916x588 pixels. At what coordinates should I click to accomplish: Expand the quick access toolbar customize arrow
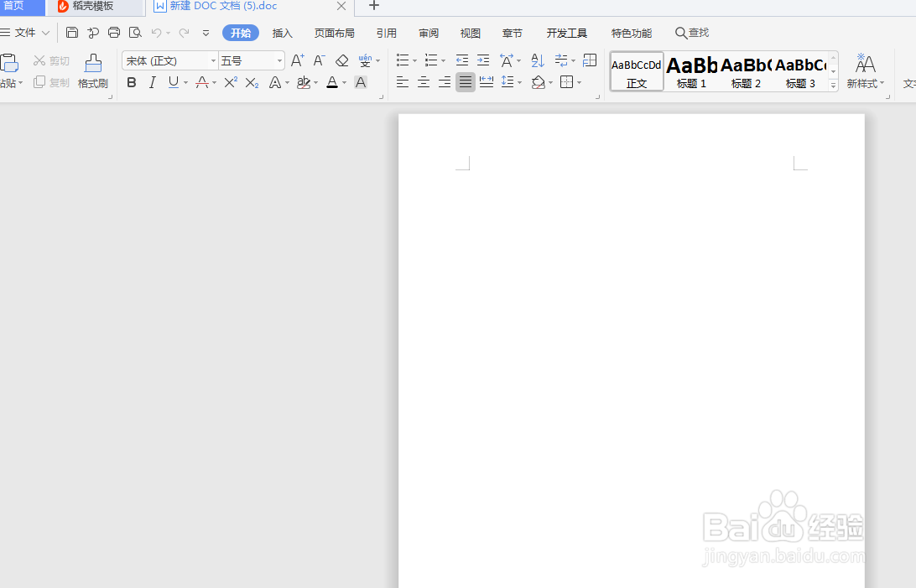206,34
